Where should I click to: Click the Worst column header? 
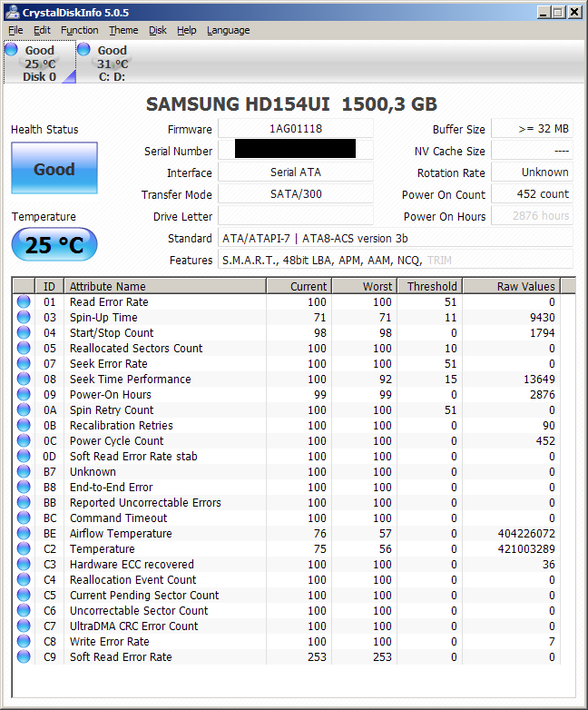pyautogui.click(x=365, y=286)
